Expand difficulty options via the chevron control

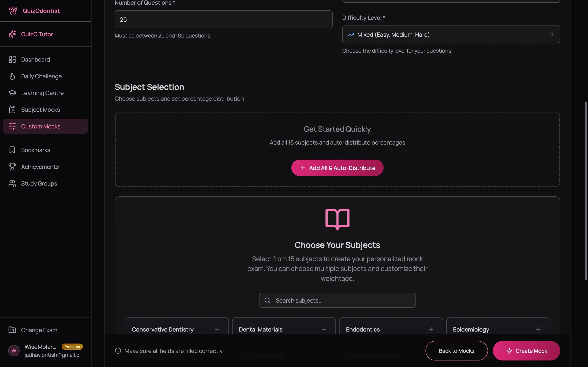point(551,34)
